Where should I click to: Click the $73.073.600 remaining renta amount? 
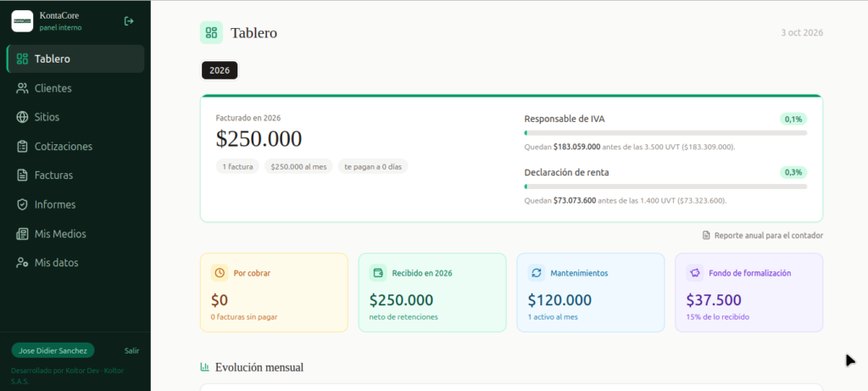click(575, 200)
